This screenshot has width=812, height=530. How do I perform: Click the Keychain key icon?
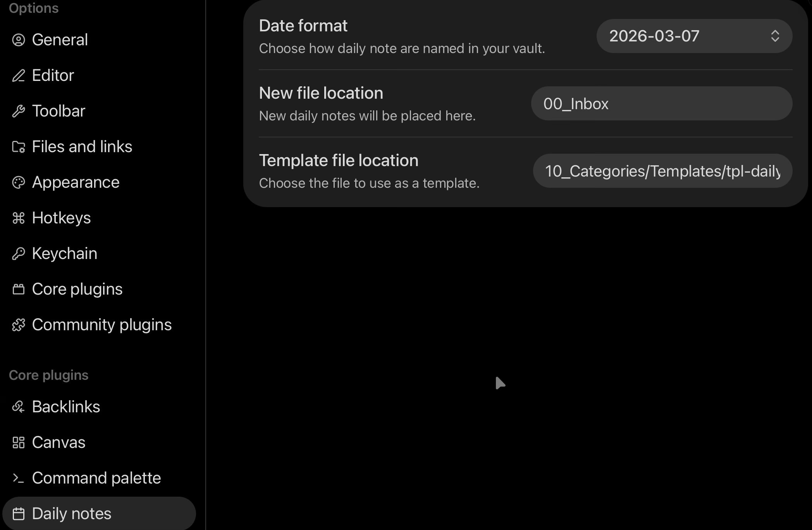pos(18,254)
